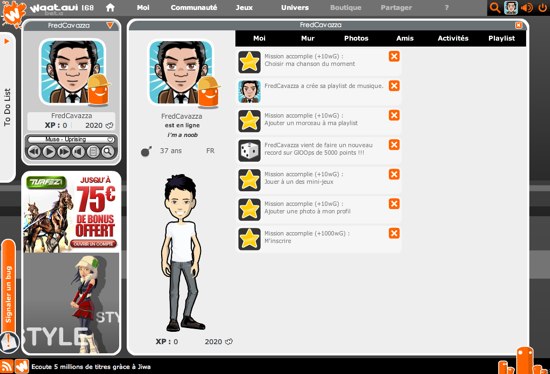
Task: Click star icon beside 'Ajouter un morceau'
Action: coord(249,121)
